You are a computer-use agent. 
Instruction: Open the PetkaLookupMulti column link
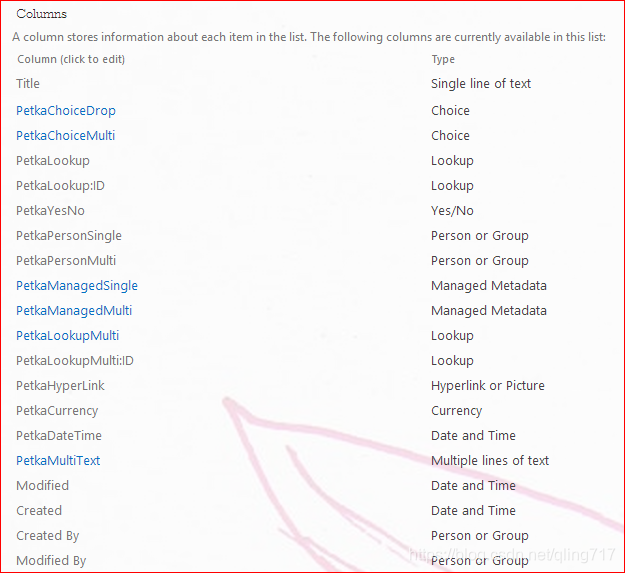pos(67,336)
